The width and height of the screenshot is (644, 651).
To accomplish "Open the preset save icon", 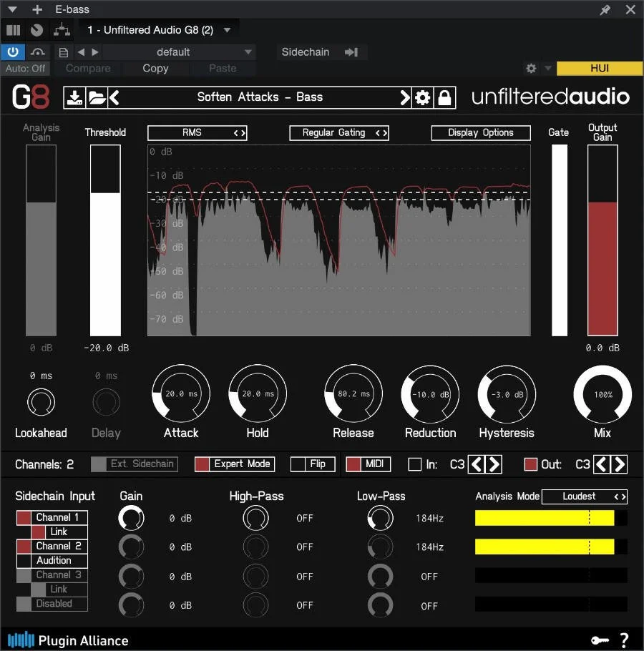I will pos(74,97).
